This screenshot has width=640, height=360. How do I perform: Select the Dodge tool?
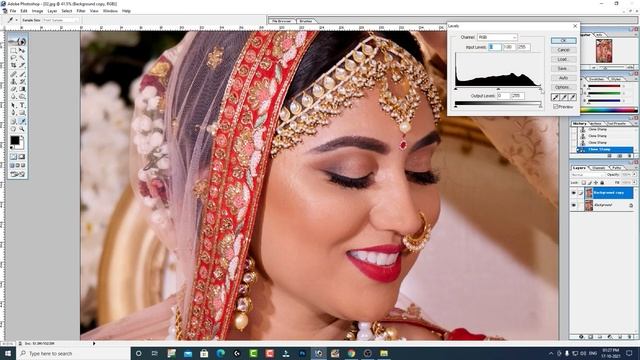pos(22,97)
